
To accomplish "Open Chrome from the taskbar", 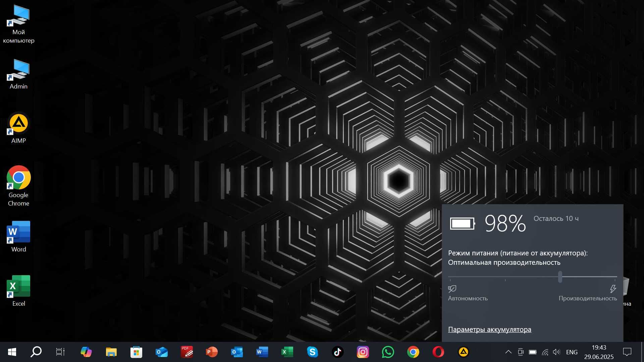I will coord(413,352).
